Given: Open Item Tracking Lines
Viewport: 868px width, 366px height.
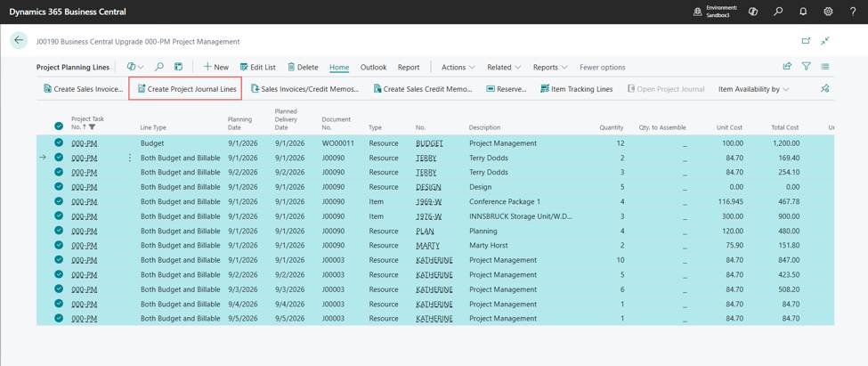Looking at the screenshot, I should tap(577, 88).
